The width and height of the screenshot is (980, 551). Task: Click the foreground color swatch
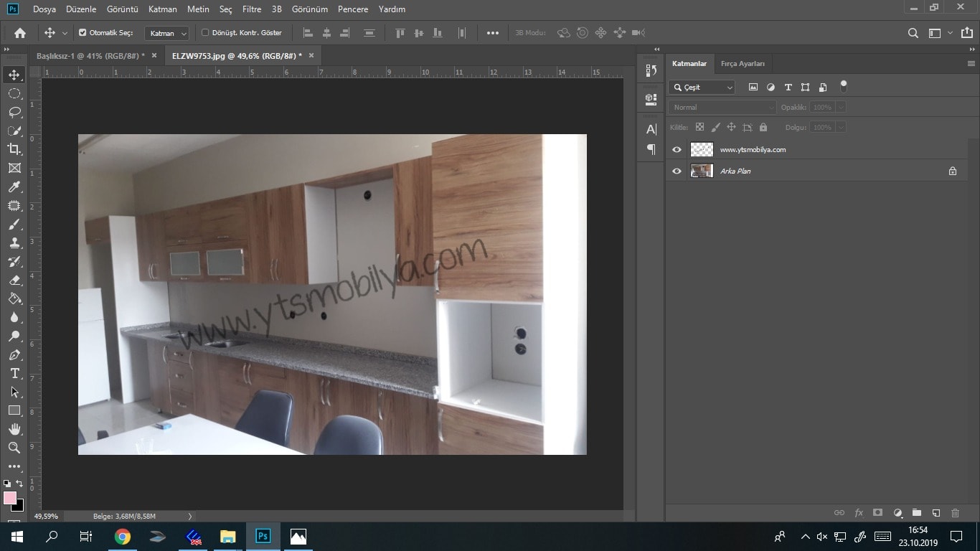click(x=10, y=498)
